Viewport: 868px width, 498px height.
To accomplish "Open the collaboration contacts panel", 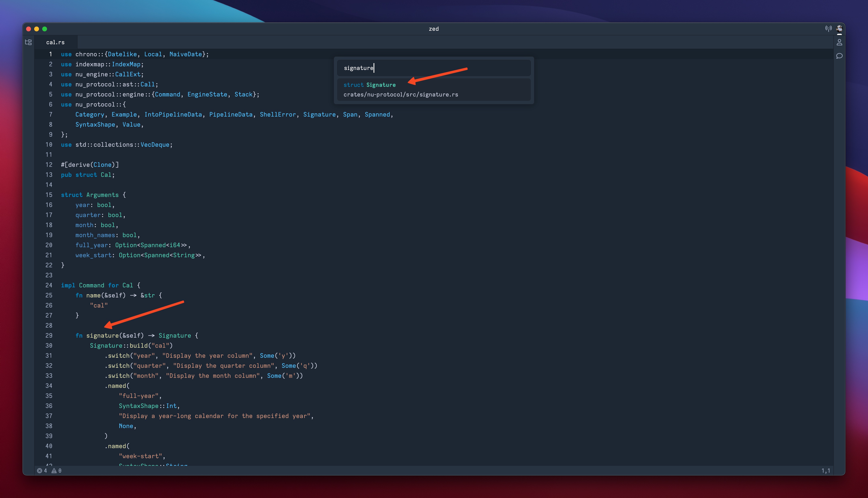I will [x=840, y=42].
